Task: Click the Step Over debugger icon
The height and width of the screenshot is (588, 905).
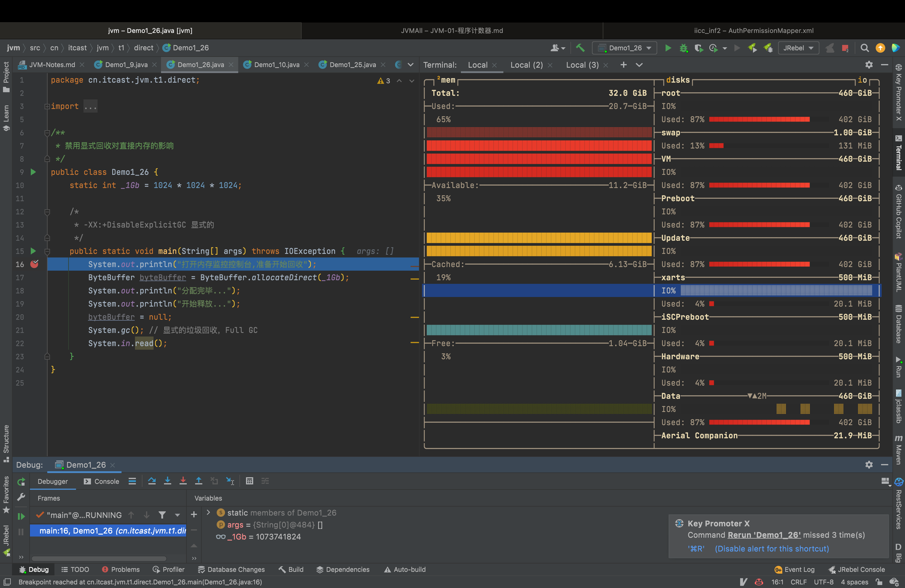Action: coord(152,481)
